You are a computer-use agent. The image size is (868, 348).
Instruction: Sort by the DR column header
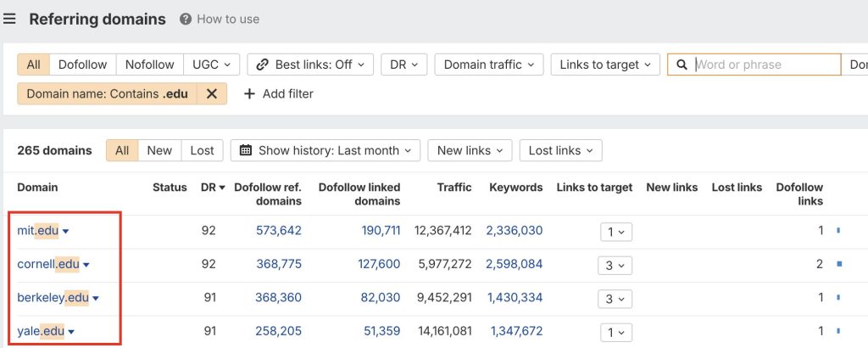(213, 188)
